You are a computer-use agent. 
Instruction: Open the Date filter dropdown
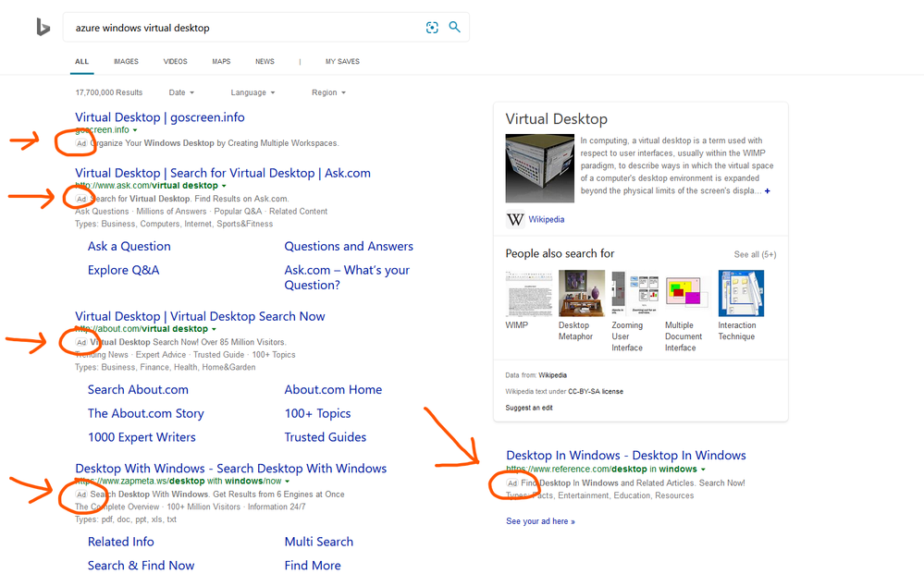point(181,92)
